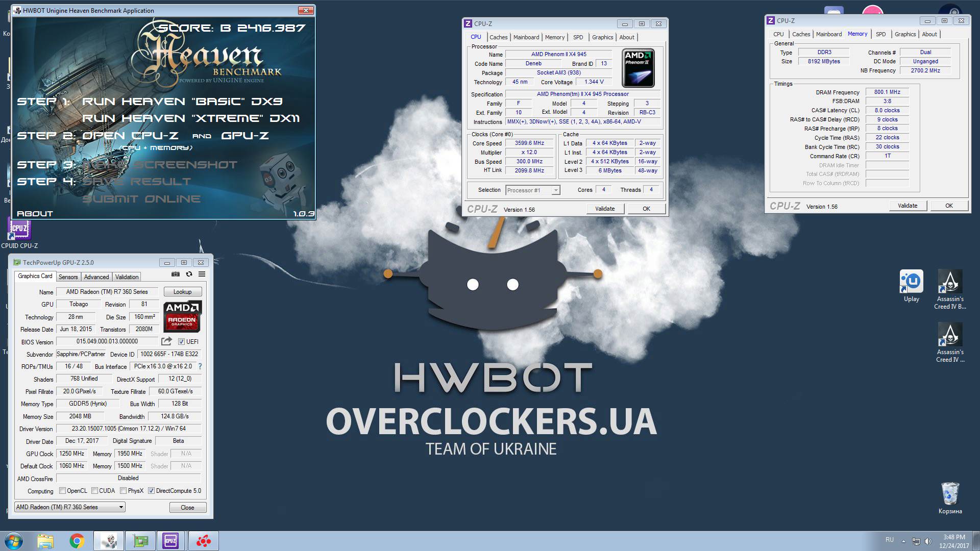Toggle the OpenCL checkbox
The height and width of the screenshot is (551, 980).
(x=62, y=491)
